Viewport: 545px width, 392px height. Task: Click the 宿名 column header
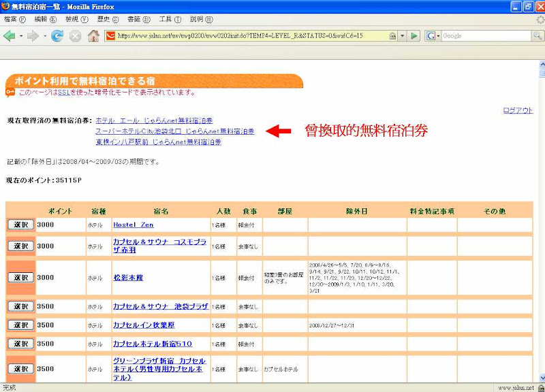point(161,211)
